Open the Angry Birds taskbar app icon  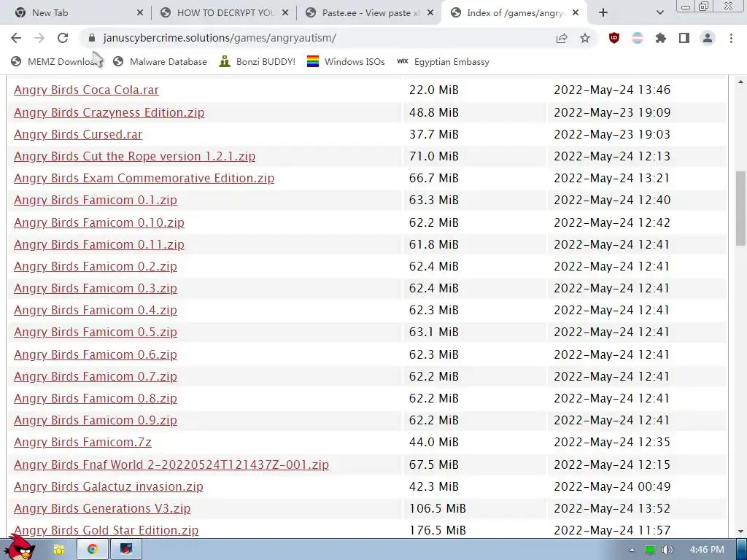click(x=125, y=550)
